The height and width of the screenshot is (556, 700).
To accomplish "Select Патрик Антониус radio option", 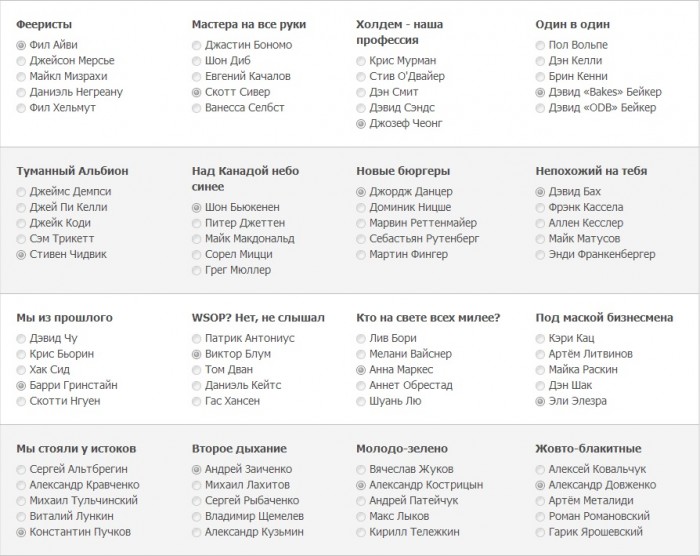I will (197, 339).
